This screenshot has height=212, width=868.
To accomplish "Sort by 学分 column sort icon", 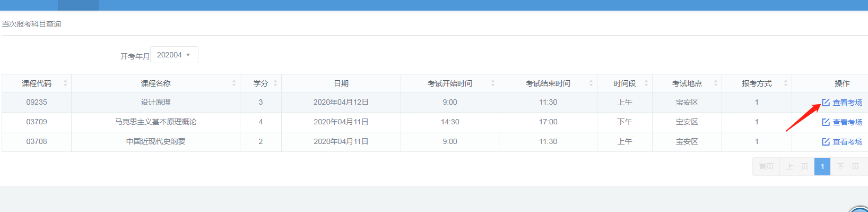I will coord(275,83).
